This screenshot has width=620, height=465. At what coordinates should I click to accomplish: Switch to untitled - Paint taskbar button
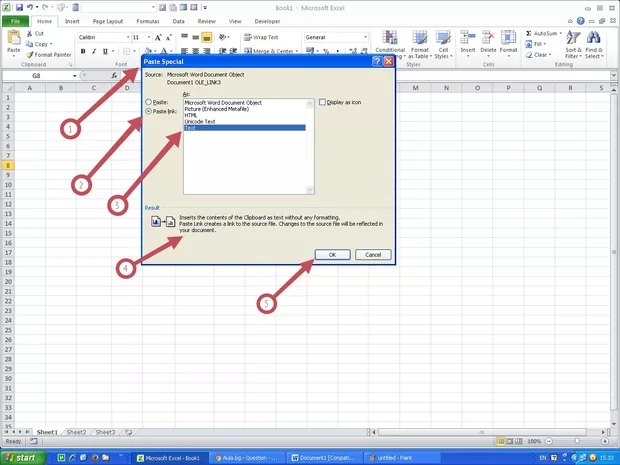401,458
